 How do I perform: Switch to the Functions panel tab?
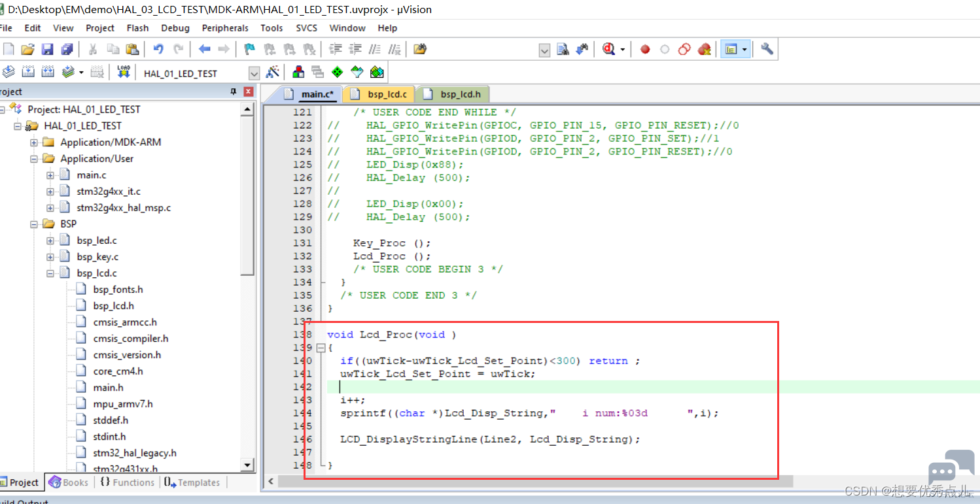[127, 482]
